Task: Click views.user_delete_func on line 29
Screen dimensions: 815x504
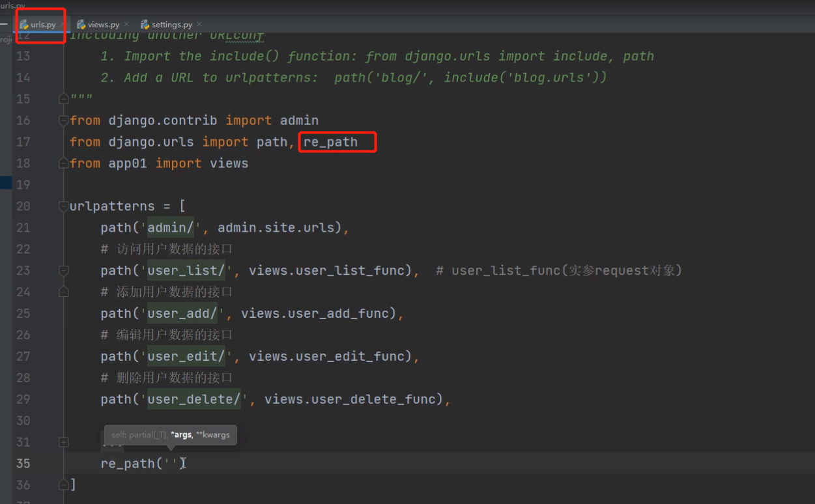Action: 350,400
